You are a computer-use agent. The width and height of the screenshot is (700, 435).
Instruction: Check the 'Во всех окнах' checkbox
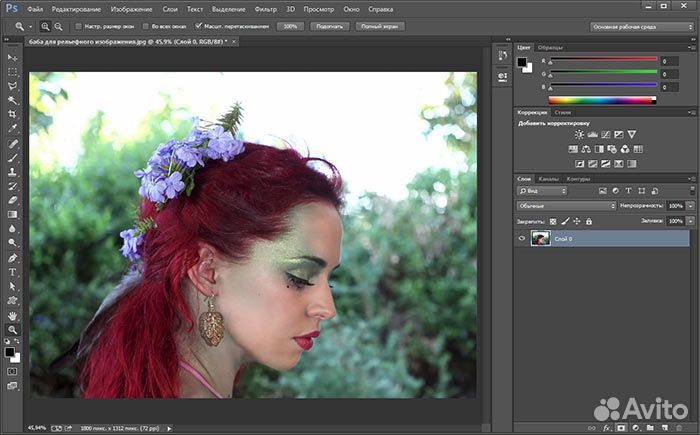[145, 25]
